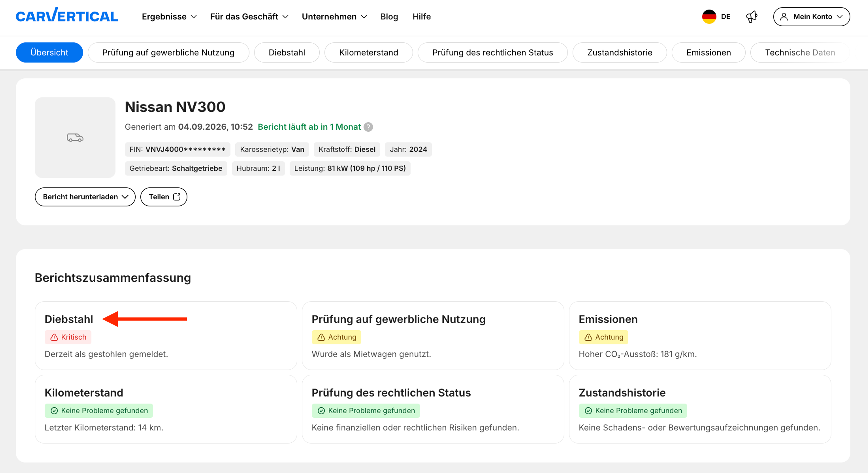The width and height of the screenshot is (868, 473).
Task: Expand the Für das Geschäft menu
Action: pos(249,17)
